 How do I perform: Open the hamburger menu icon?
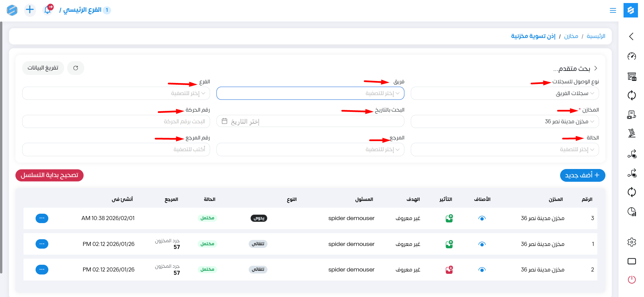[613, 10]
